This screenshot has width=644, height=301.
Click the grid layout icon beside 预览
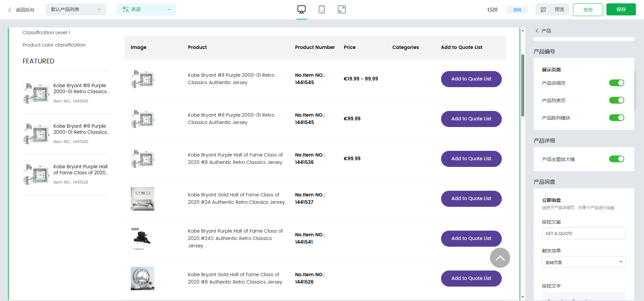[543, 10]
